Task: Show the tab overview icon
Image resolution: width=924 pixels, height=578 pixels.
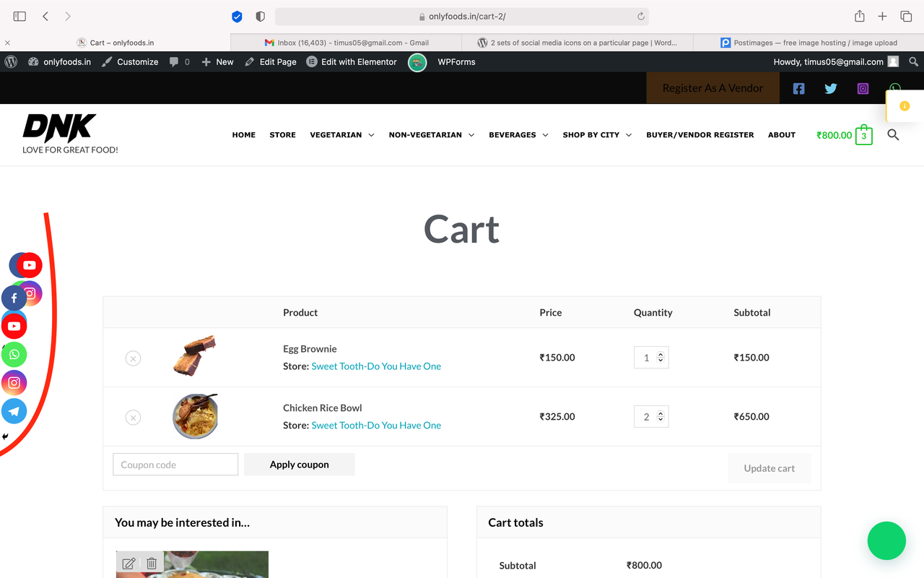Action: (906, 16)
